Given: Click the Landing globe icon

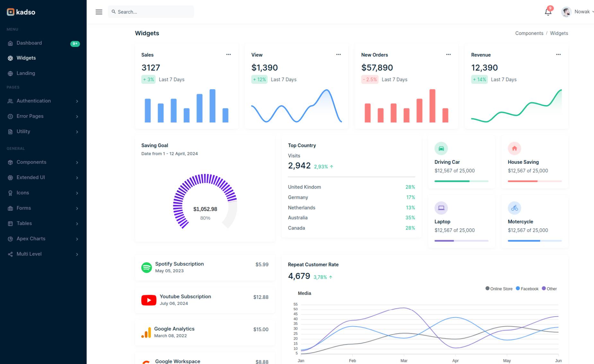Looking at the screenshot, I should click(x=10, y=73).
